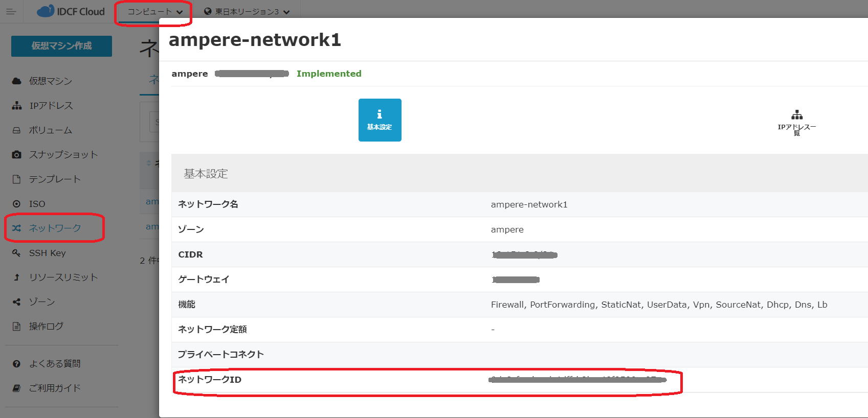Viewport: 868px width, 418px height.
Task: Click the IDCF Cloud logo
Action: click(x=71, y=11)
